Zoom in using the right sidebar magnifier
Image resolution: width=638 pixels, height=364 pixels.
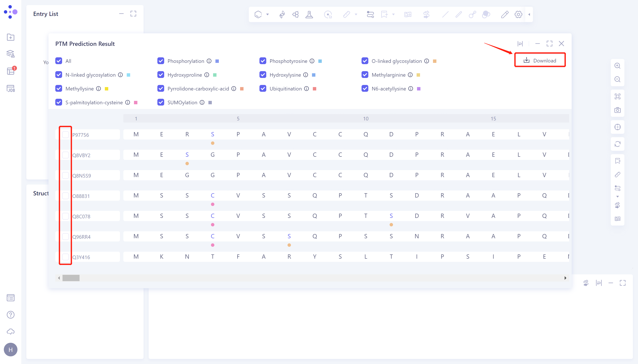[x=618, y=66]
